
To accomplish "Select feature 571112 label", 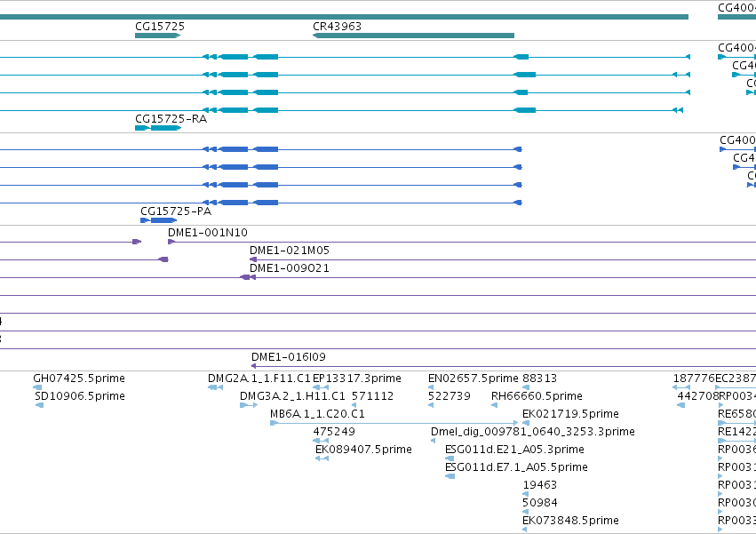I will click(x=373, y=396).
